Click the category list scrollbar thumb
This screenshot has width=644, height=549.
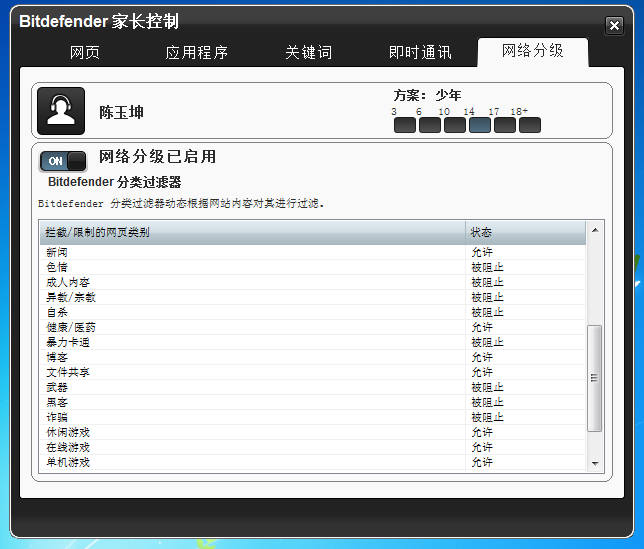(594, 378)
